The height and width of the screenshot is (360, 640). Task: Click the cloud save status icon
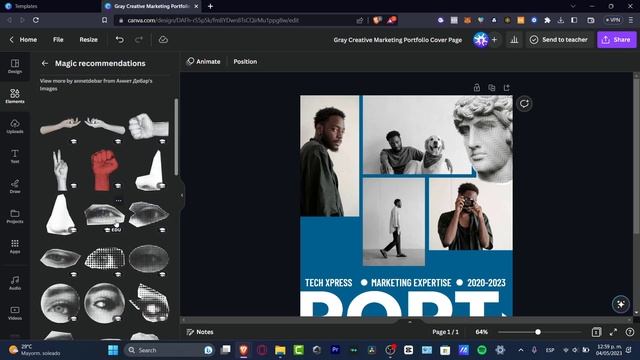(x=163, y=40)
